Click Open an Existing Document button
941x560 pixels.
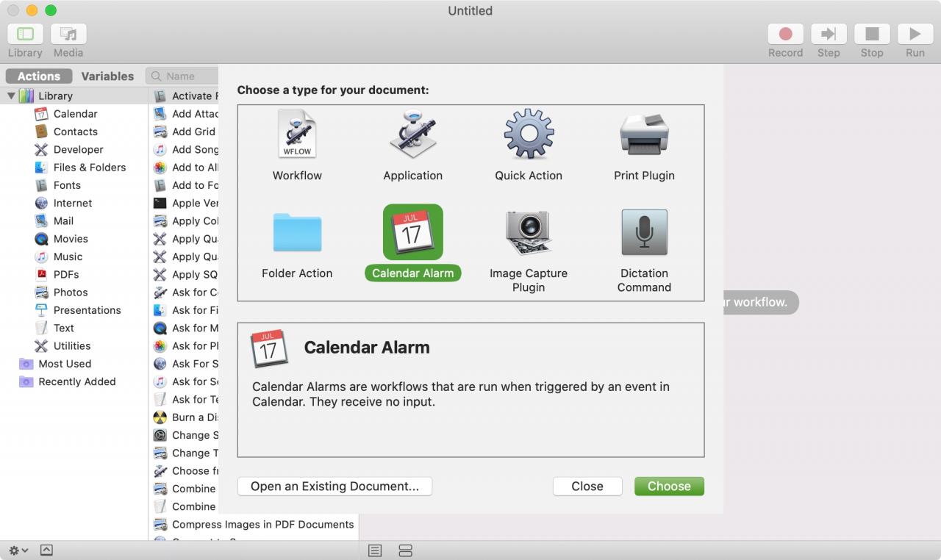coord(334,486)
